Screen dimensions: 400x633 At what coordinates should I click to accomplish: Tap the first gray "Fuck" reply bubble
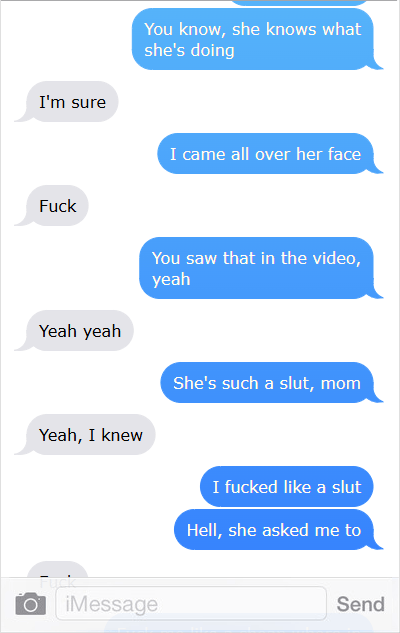click(x=57, y=205)
